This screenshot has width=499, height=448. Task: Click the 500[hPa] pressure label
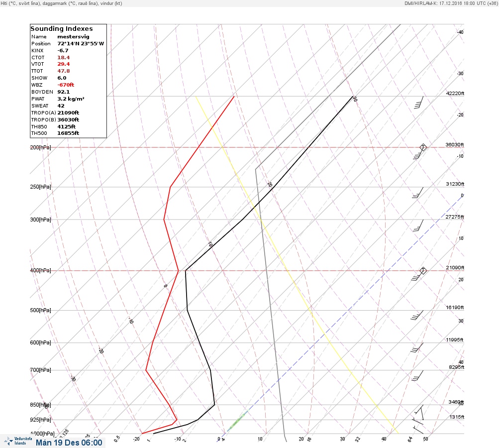coord(40,311)
